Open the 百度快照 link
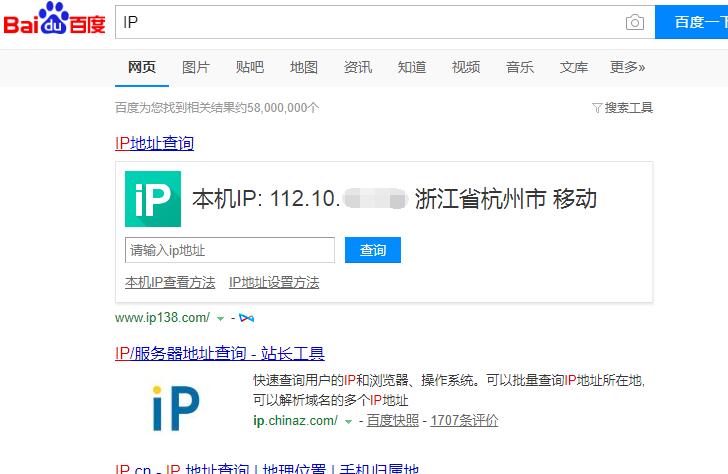The height and width of the screenshot is (474, 728). click(x=393, y=421)
